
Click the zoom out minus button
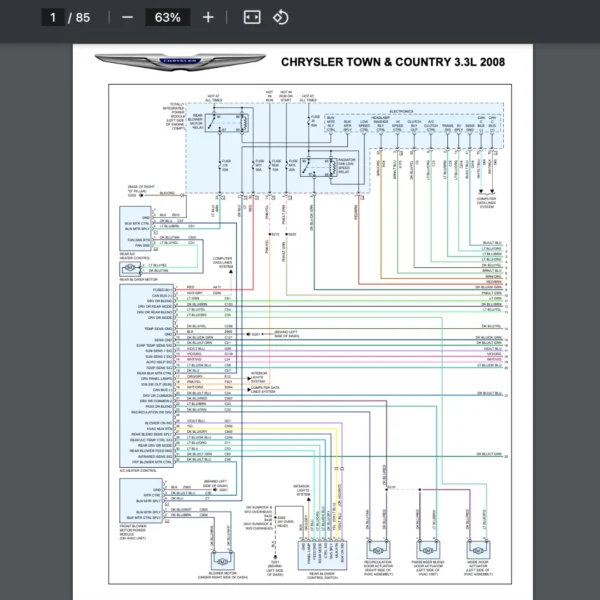tap(126, 17)
